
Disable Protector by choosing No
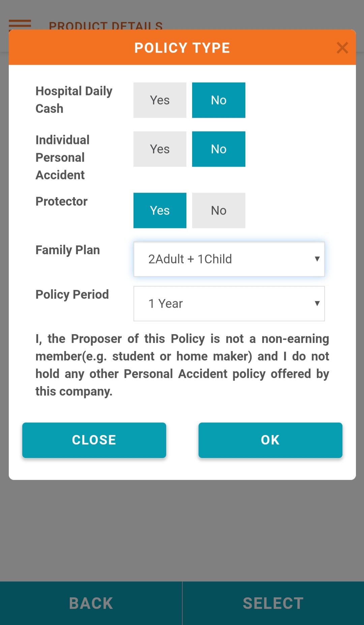click(218, 211)
